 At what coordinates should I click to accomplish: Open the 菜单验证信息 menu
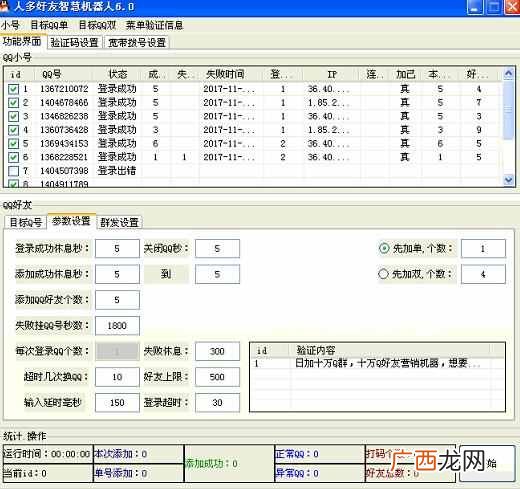point(154,25)
